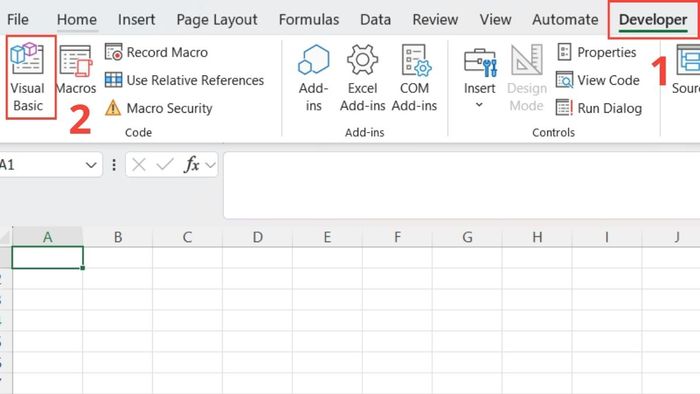Screen dimensions: 700x394
Task: Select column G header
Action: (x=467, y=237)
